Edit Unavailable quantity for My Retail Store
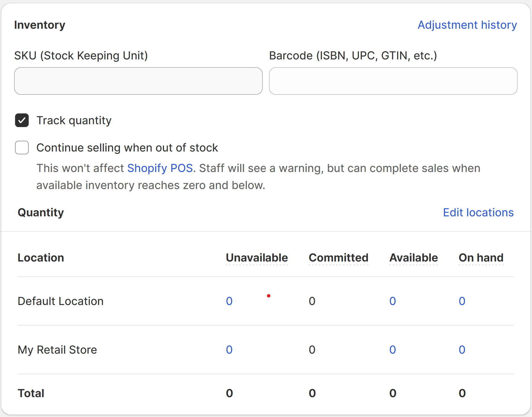Screen dimensions: 532x417 [x=229, y=350]
